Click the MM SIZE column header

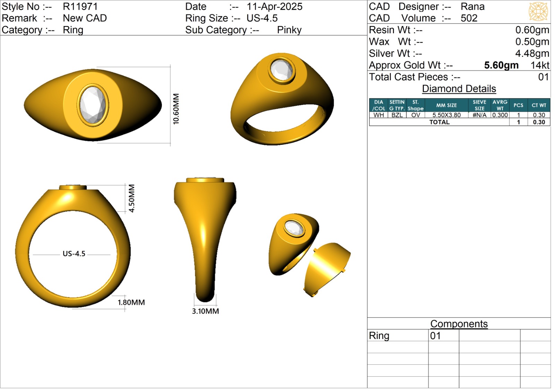point(446,105)
